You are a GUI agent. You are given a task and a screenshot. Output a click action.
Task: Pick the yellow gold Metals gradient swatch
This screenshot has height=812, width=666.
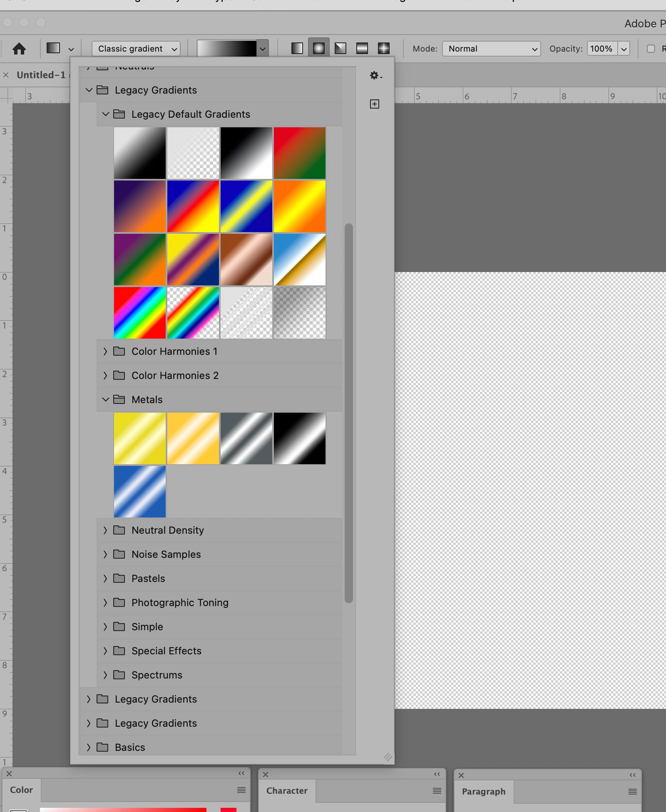click(140, 438)
